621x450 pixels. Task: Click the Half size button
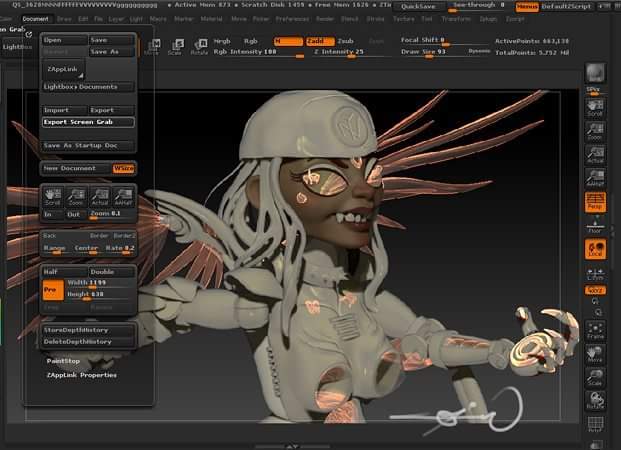tap(65, 272)
